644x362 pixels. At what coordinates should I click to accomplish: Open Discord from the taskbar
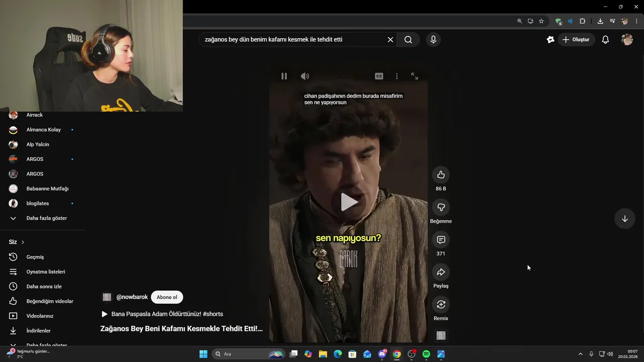(382, 354)
